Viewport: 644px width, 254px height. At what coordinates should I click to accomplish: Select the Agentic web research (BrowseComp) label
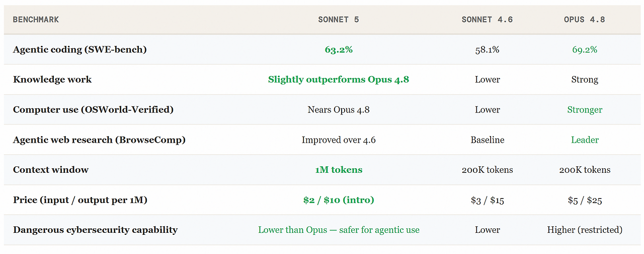coord(99,140)
